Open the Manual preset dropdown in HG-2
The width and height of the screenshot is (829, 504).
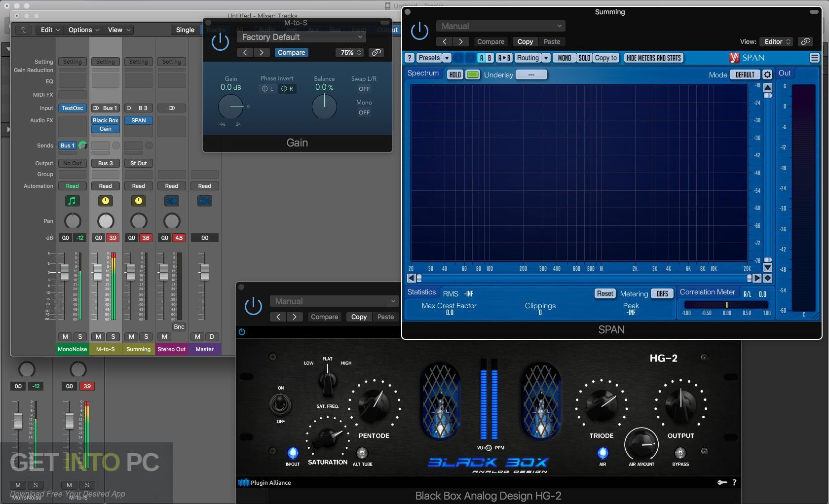(x=334, y=301)
